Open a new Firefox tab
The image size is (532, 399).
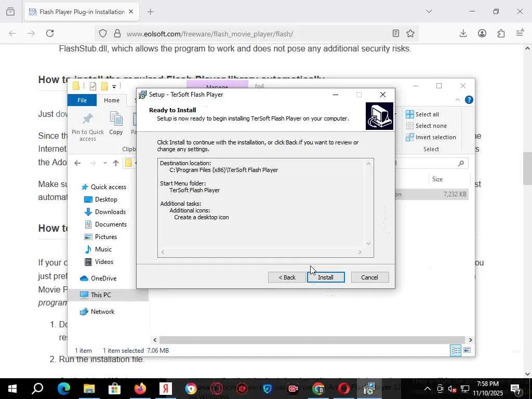tap(151, 12)
